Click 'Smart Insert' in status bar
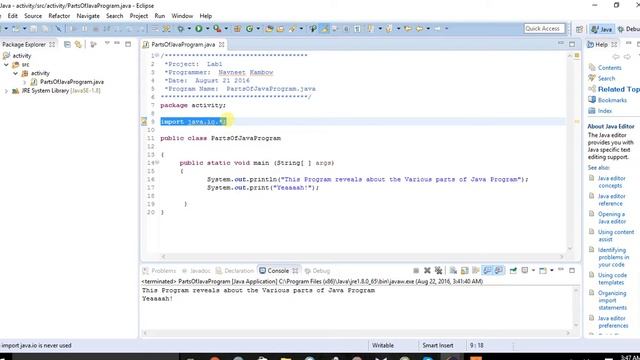640x360 pixels. click(x=438, y=345)
